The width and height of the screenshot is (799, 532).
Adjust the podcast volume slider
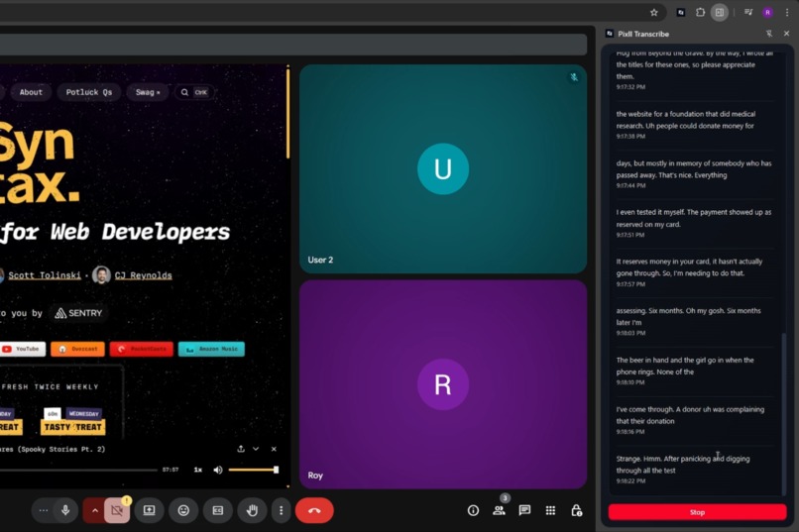coord(253,470)
